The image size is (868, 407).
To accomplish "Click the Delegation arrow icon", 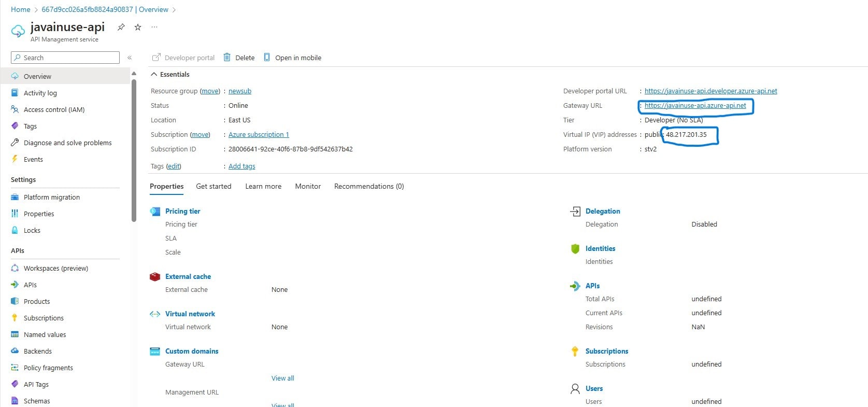I will (575, 211).
